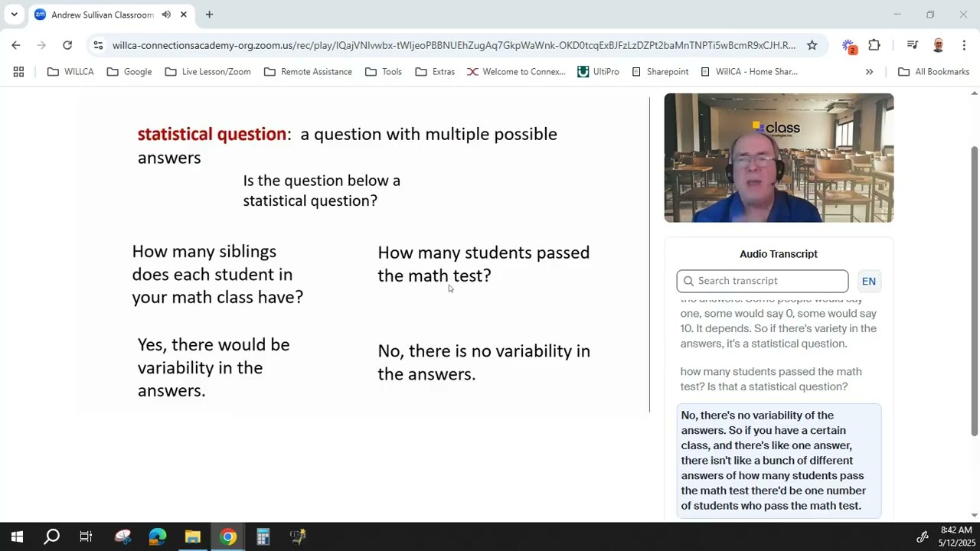The width and height of the screenshot is (980, 551).
Task: Open the Extras bookmark folder
Action: (435, 71)
